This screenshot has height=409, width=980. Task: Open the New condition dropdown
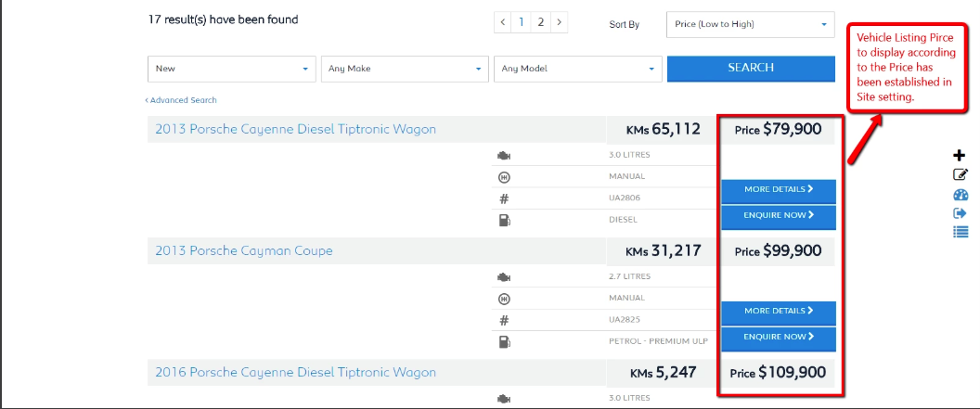click(x=231, y=69)
